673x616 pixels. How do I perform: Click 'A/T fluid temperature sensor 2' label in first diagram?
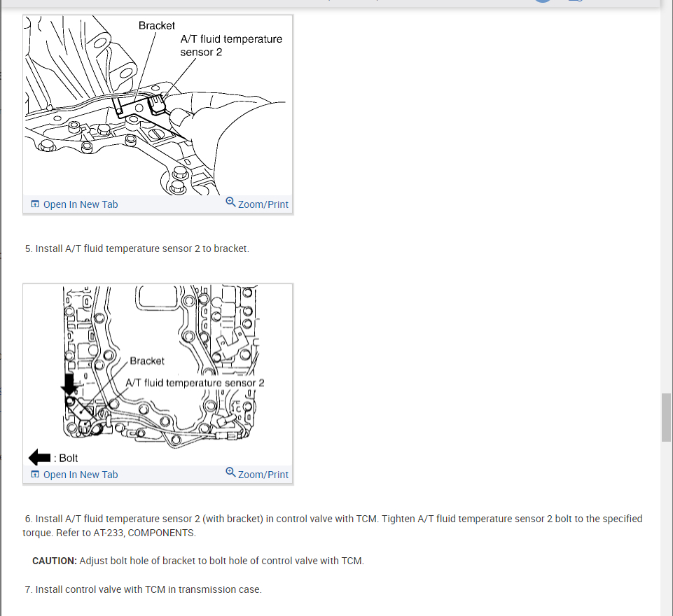[x=231, y=45]
